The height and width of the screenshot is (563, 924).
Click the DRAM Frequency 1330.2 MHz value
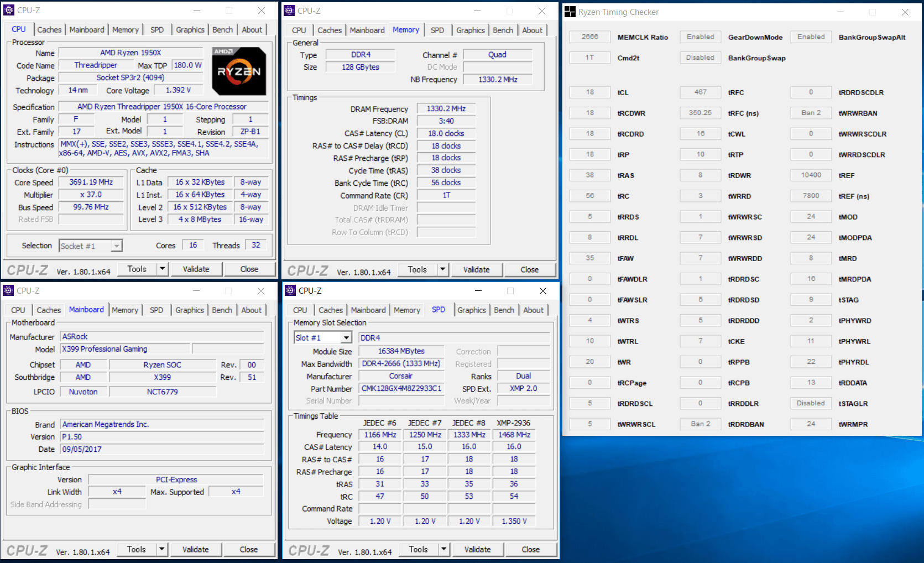(446, 109)
